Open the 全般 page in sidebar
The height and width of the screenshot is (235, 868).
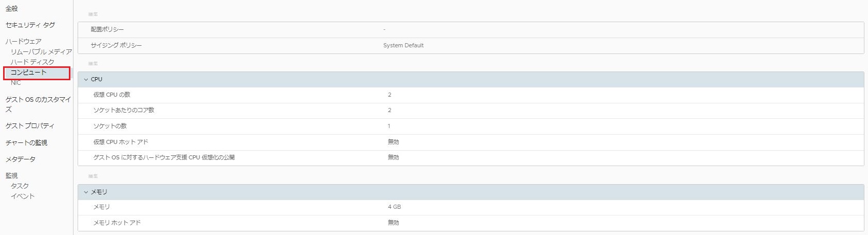click(x=12, y=9)
